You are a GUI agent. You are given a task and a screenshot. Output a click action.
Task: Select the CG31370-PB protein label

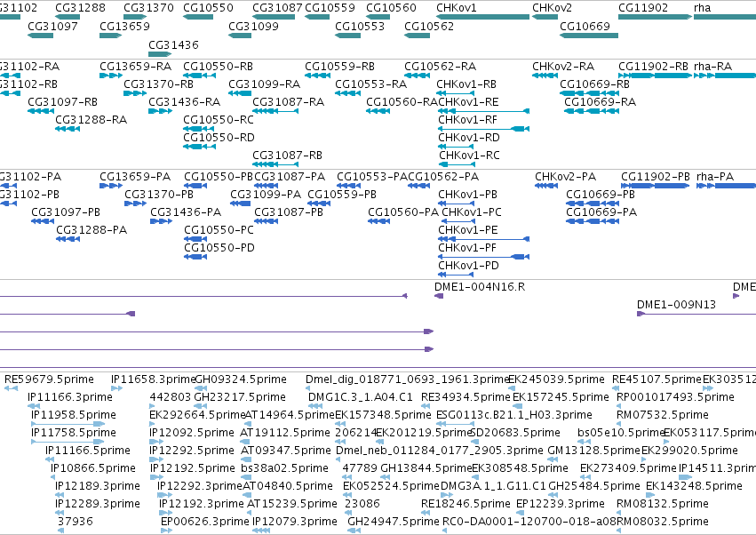[x=159, y=195]
